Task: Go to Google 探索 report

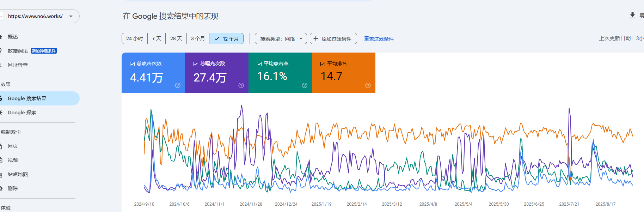Action: point(22,113)
